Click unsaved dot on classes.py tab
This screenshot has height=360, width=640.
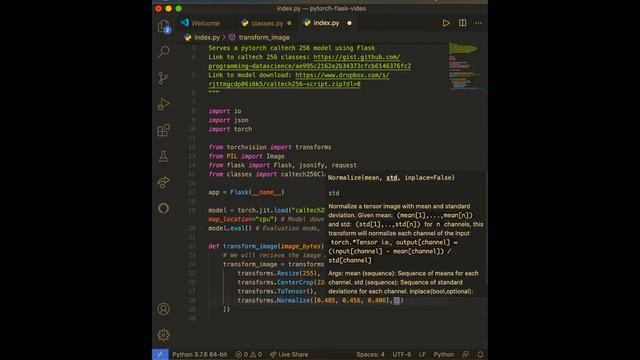pos(289,23)
